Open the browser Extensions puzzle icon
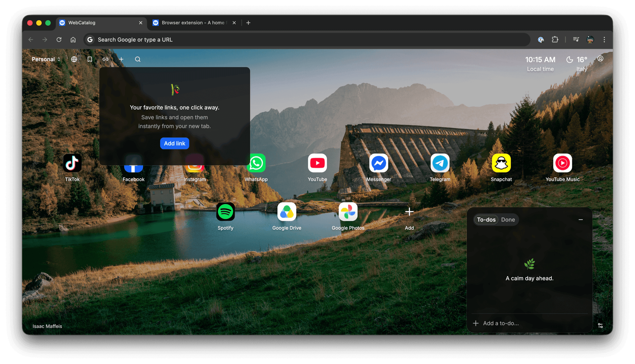 (555, 40)
